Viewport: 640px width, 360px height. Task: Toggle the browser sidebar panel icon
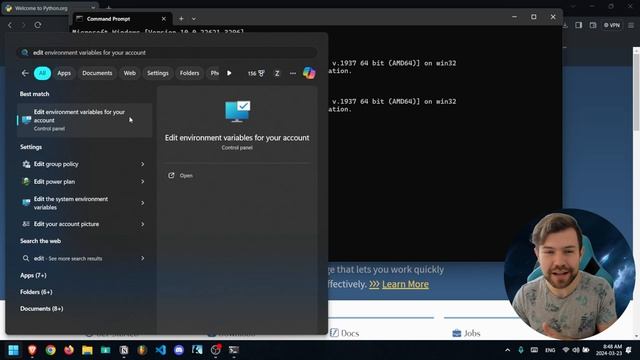[579, 25]
